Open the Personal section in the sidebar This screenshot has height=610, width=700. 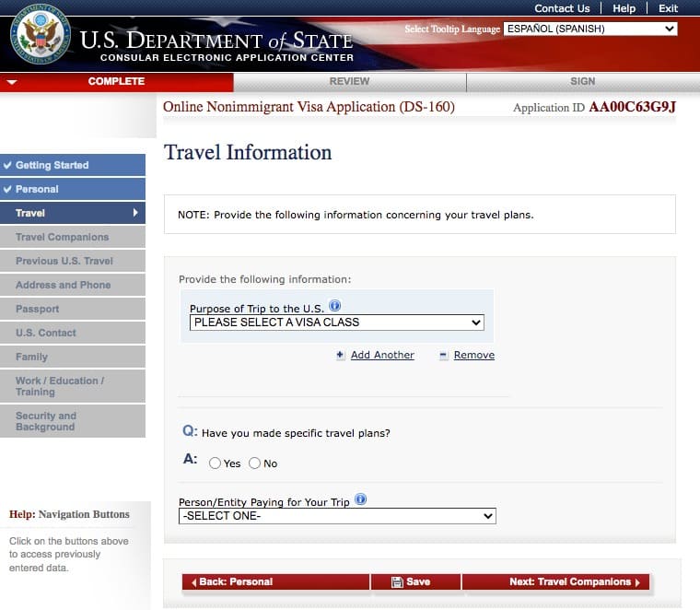pos(37,189)
